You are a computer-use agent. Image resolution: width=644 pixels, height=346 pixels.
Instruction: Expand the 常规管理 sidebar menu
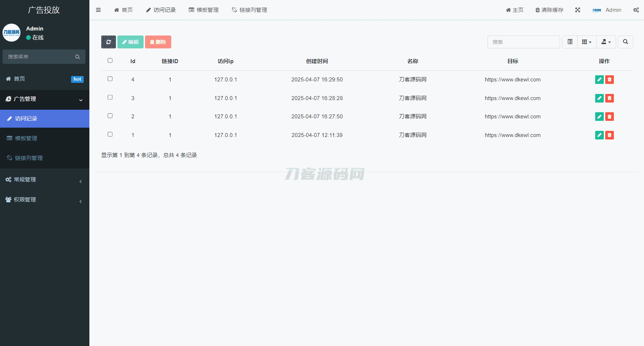pos(45,180)
